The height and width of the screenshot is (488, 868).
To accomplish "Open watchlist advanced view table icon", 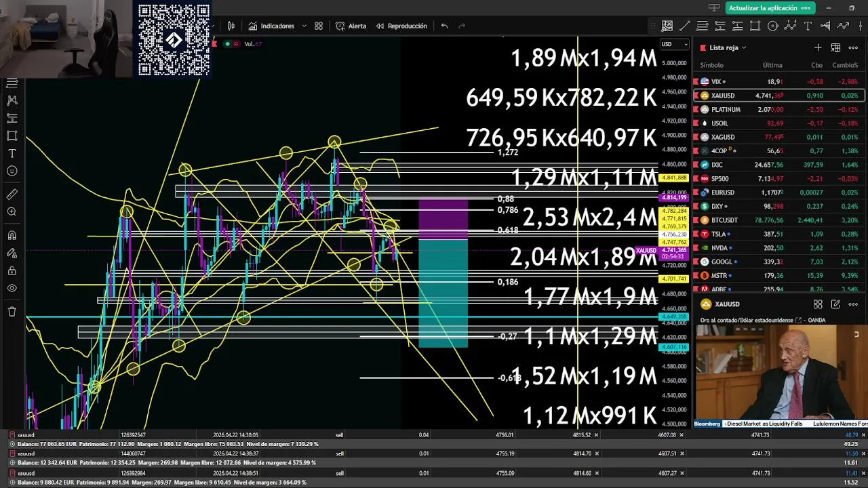I will (x=835, y=47).
